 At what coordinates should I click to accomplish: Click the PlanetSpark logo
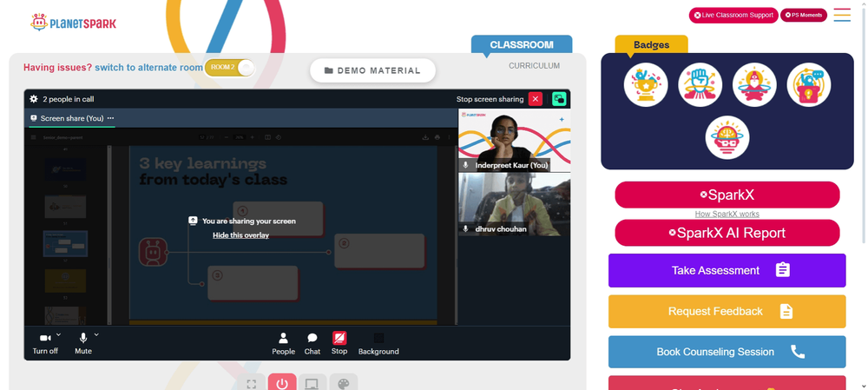coord(73,23)
